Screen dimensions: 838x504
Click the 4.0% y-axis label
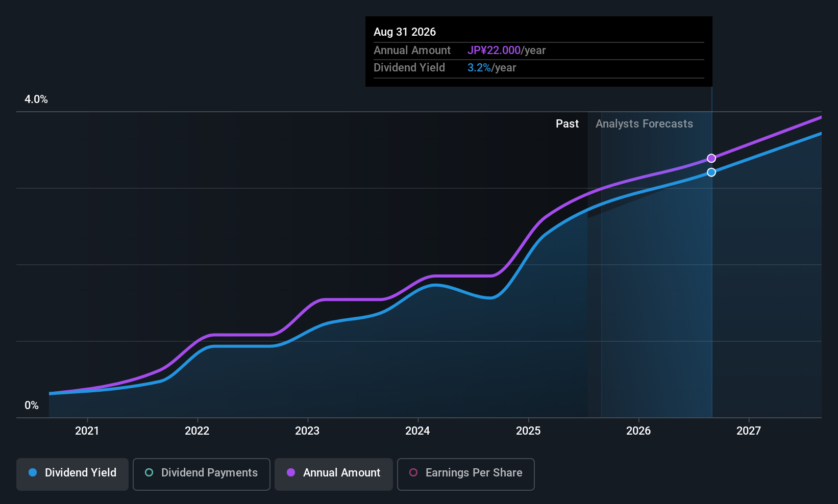pos(36,99)
